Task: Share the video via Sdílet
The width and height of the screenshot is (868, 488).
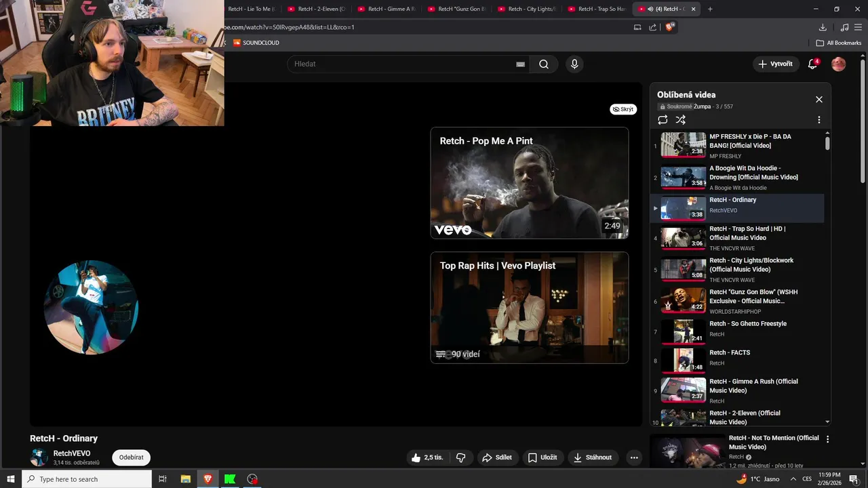Action: tap(496, 457)
